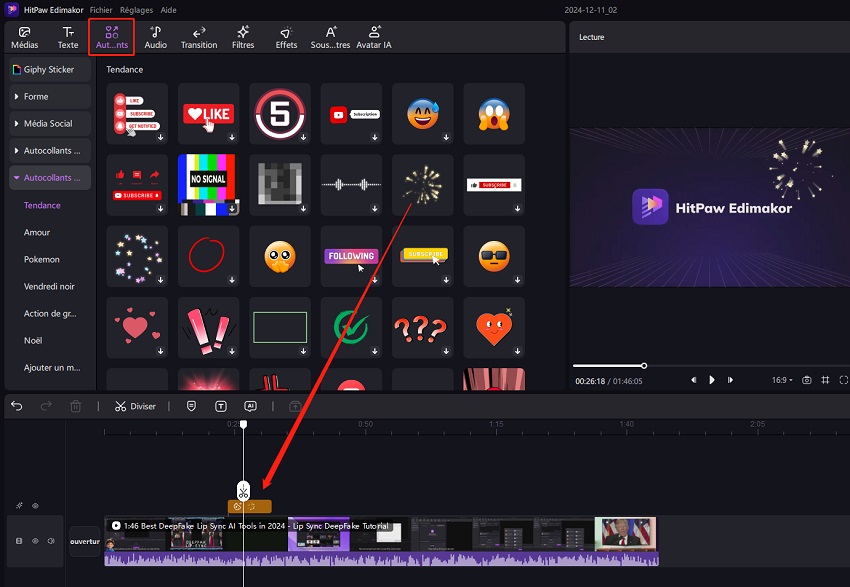Choose the sunglasses emoji sticker
The image size is (850, 587).
click(494, 256)
